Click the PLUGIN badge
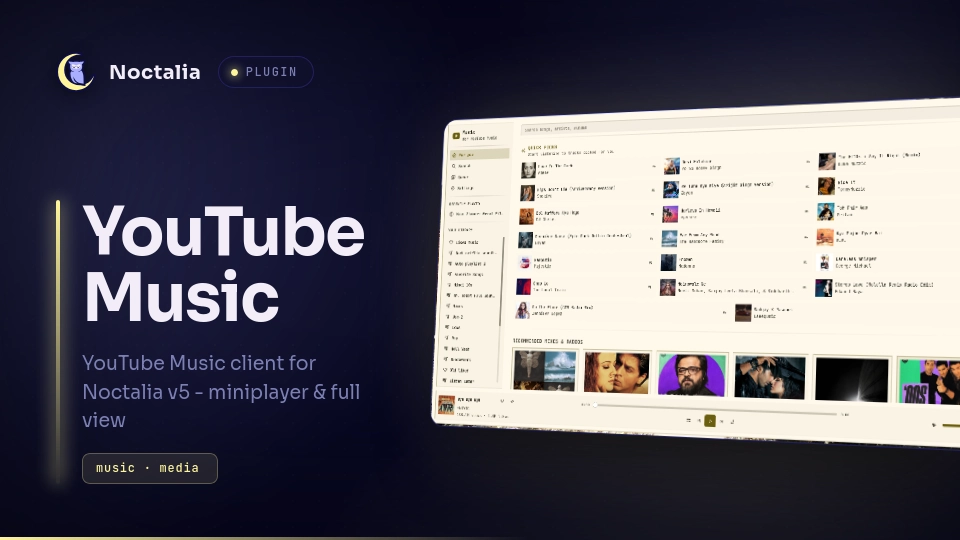Image resolution: width=960 pixels, height=540 pixels. [x=266, y=72]
